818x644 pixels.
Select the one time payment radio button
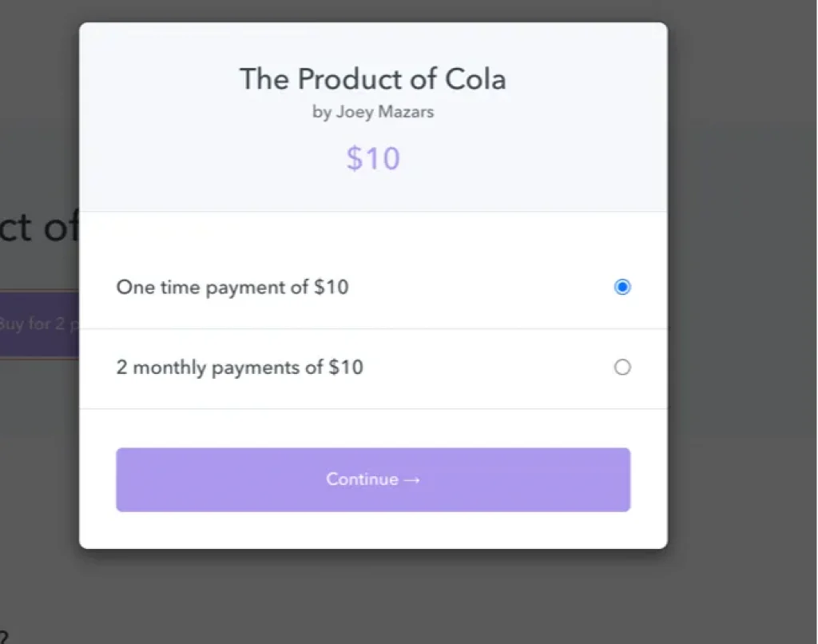pyautogui.click(x=622, y=287)
